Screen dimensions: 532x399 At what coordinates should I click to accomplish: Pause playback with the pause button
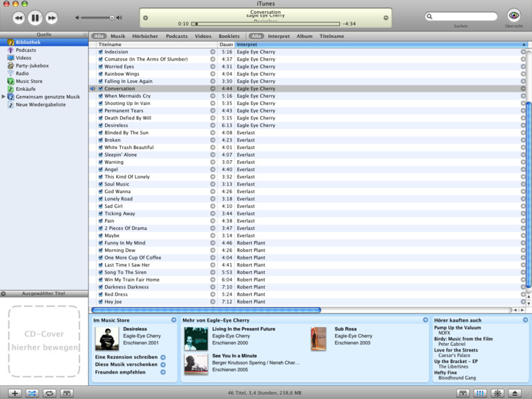[35, 18]
